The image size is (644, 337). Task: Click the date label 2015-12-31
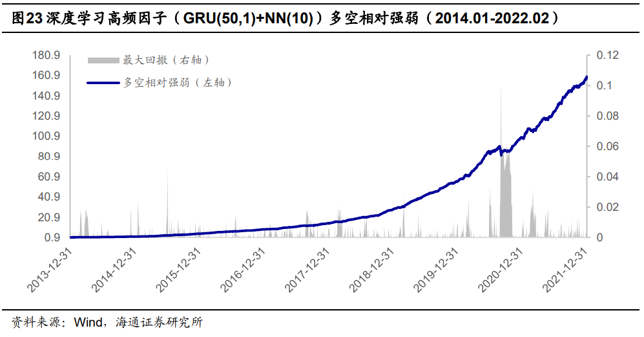click(x=179, y=270)
